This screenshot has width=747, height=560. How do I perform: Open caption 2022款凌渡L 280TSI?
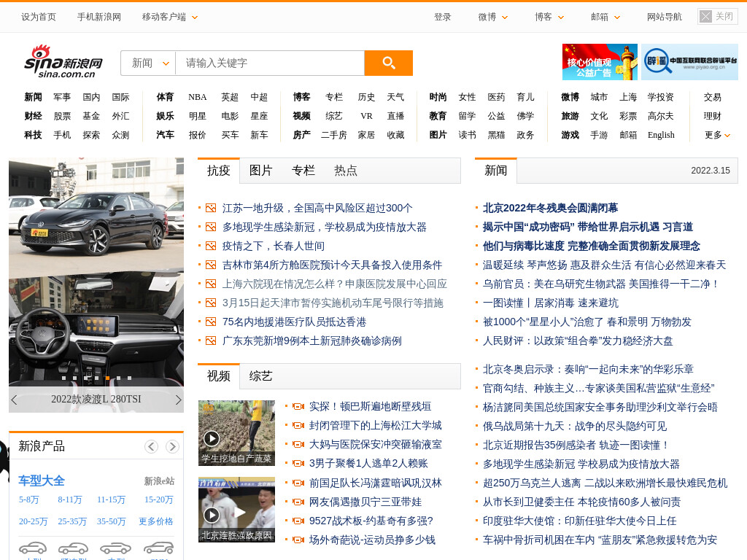[96, 399]
